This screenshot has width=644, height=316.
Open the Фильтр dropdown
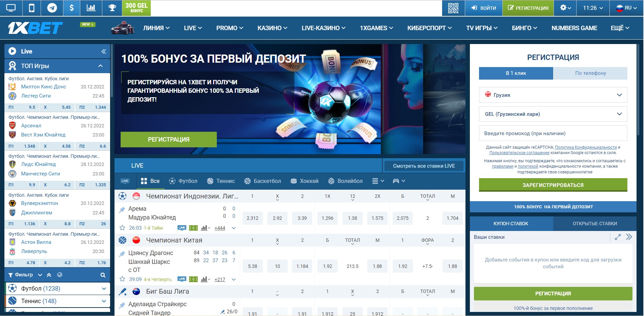25,275
